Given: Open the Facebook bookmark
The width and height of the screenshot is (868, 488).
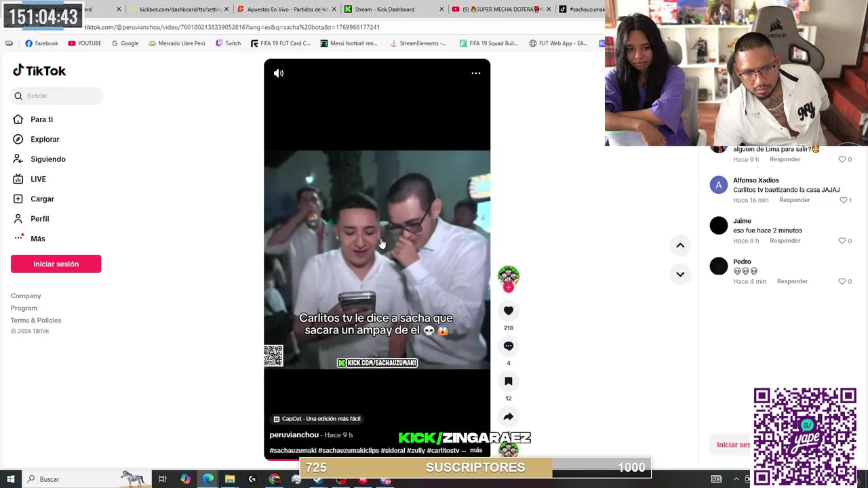Looking at the screenshot, I should click(41, 43).
